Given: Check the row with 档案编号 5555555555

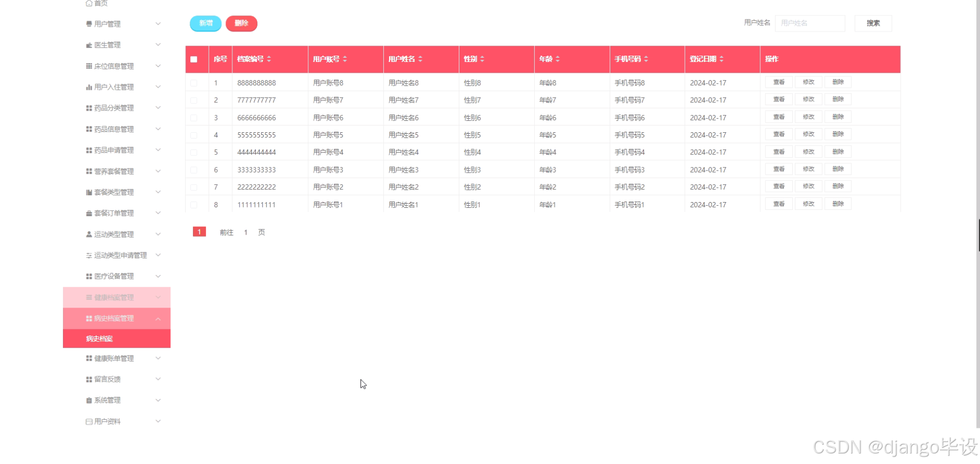Looking at the screenshot, I should [x=194, y=135].
